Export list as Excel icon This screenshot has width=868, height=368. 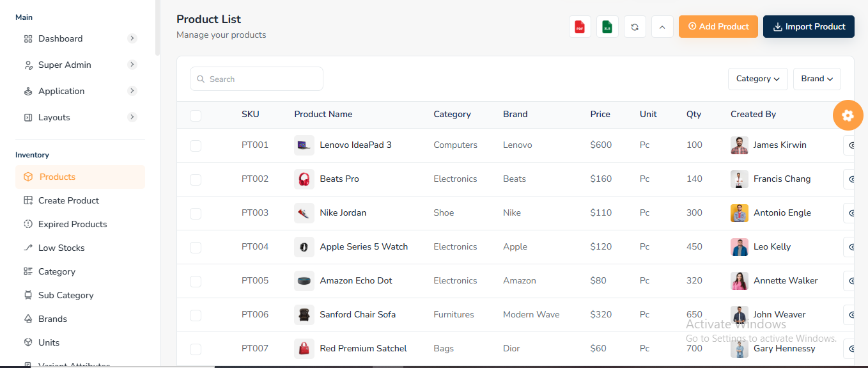[x=607, y=27]
